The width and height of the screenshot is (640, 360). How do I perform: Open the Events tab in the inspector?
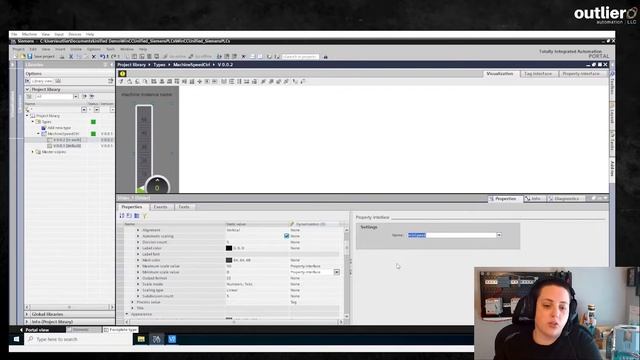(x=160, y=207)
